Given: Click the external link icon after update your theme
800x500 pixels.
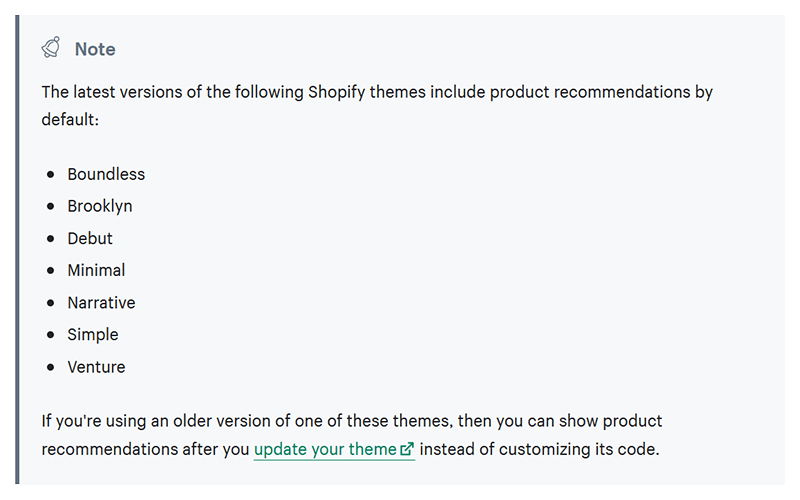Looking at the screenshot, I should [407, 450].
